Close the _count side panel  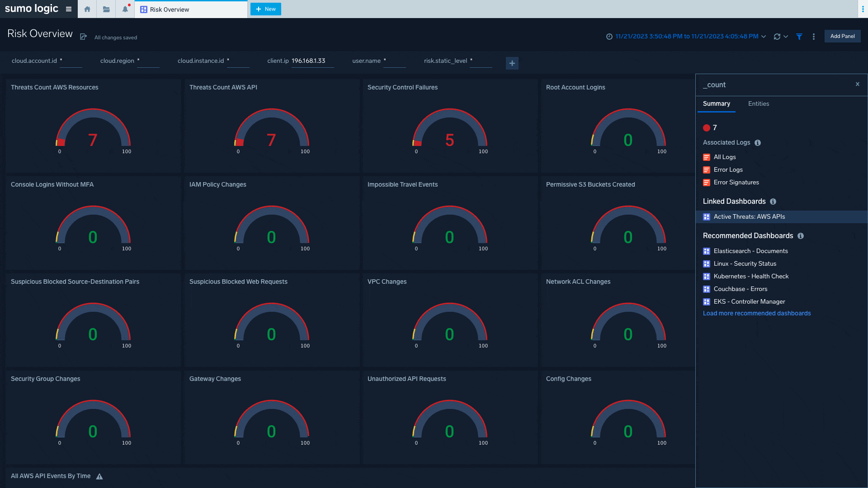(858, 84)
